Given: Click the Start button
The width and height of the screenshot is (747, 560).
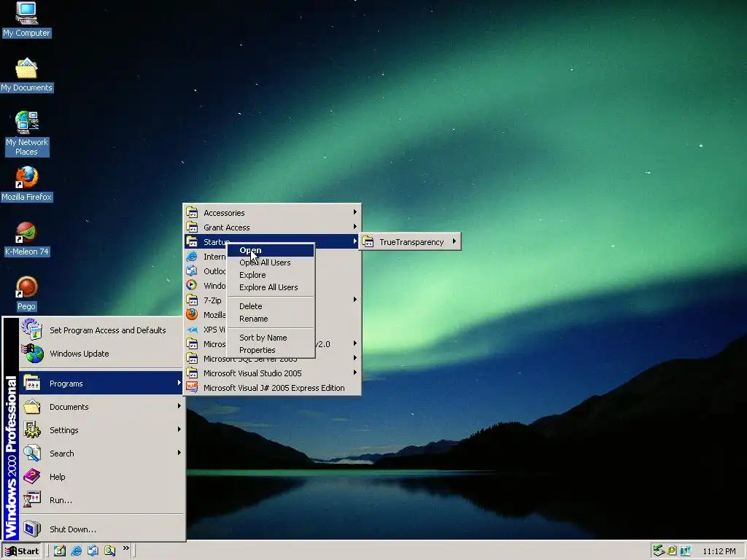Looking at the screenshot, I should [22, 551].
